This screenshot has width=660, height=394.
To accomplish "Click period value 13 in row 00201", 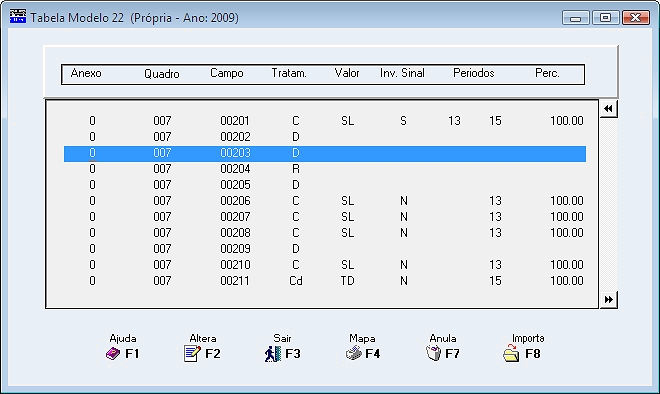I will (x=454, y=121).
